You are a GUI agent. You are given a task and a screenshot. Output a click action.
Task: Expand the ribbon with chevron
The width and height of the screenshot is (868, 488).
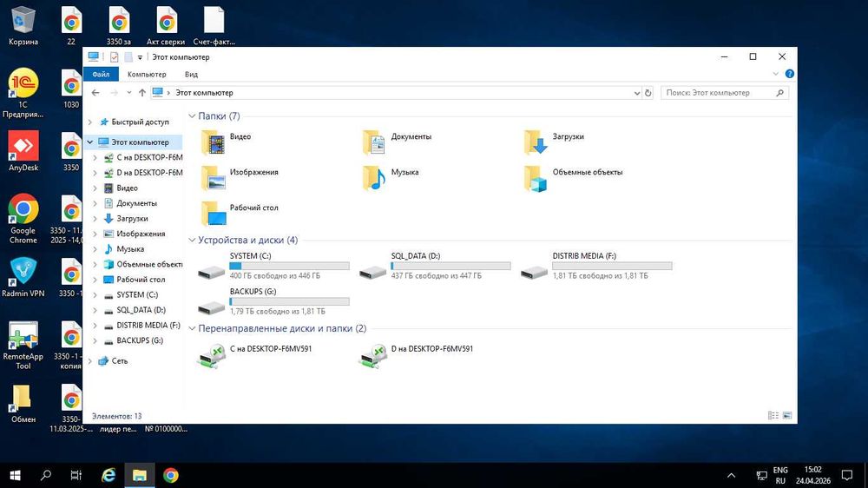(x=775, y=74)
